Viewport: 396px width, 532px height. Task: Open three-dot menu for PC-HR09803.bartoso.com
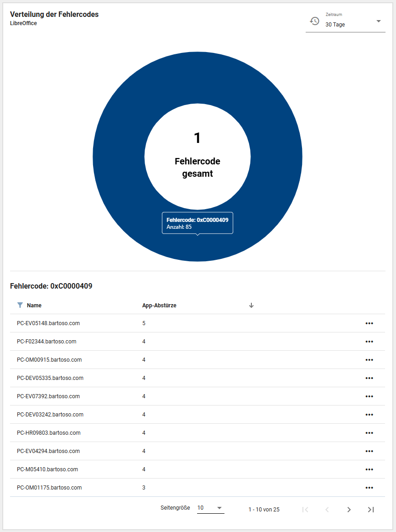point(369,433)
